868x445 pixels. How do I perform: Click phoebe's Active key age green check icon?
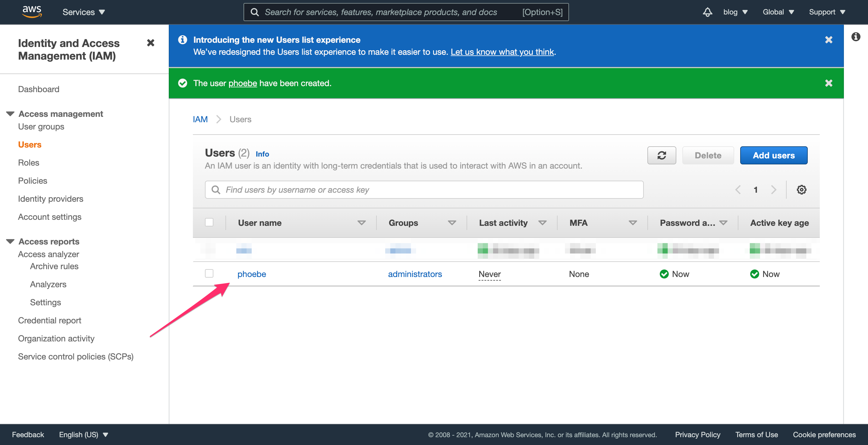click(754, 274)
